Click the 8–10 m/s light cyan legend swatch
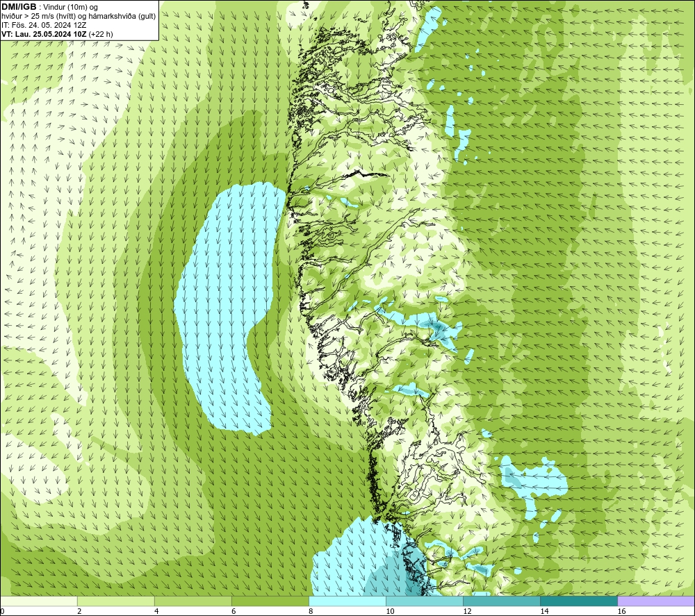Viewport: 695px width, 616px height. coord(347,601)
